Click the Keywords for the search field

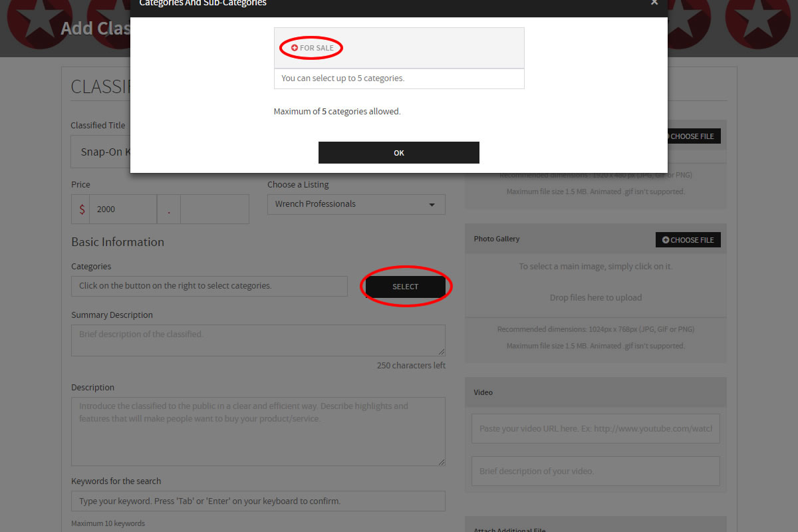click(x=258, y=501)
